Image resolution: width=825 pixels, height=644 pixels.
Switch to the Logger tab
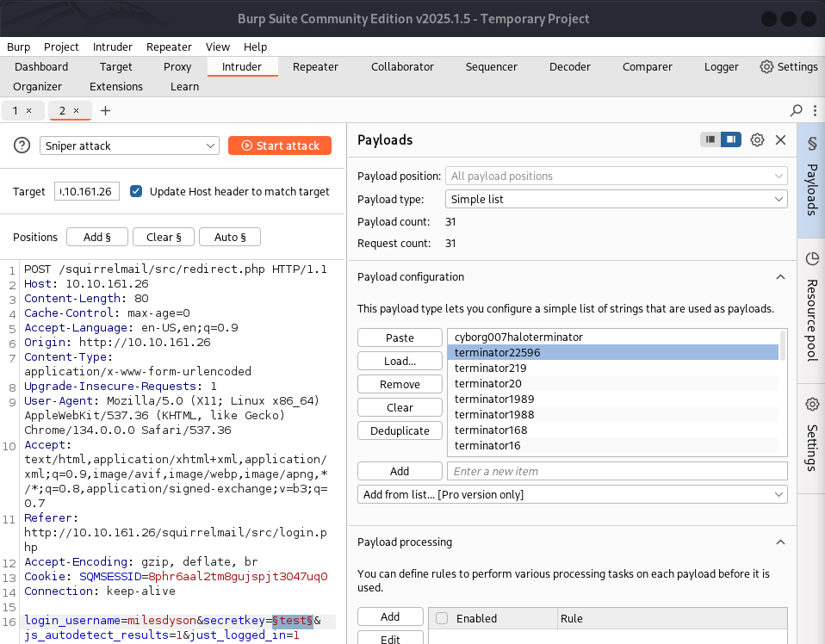pyautogui.click(x=722, y=67)
